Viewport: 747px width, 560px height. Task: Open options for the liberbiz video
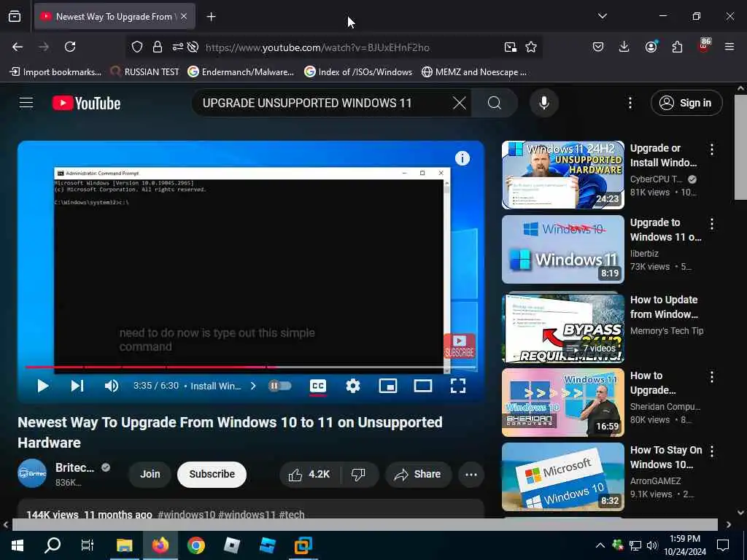point(712,224)
